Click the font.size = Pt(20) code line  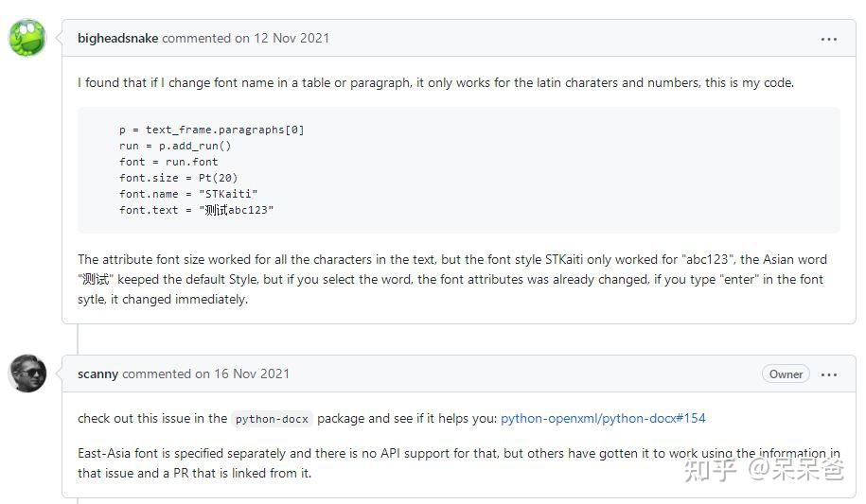(x=178, y=178)
